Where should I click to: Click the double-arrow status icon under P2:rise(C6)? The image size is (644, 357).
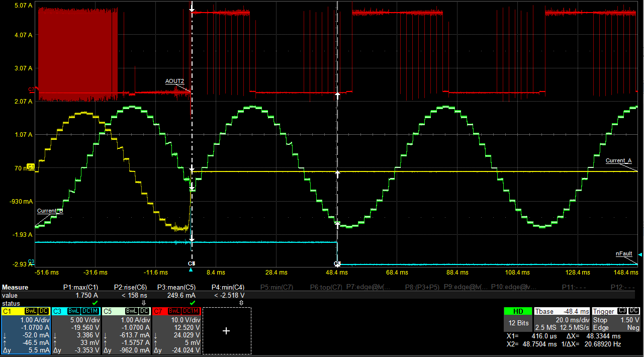pyautogui.click(x=144, y=303)
